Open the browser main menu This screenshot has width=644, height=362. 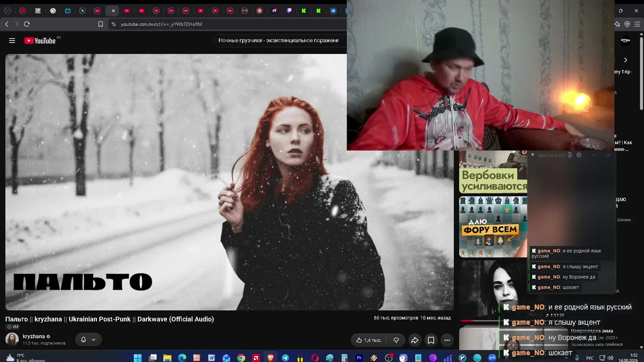[637, 24]
